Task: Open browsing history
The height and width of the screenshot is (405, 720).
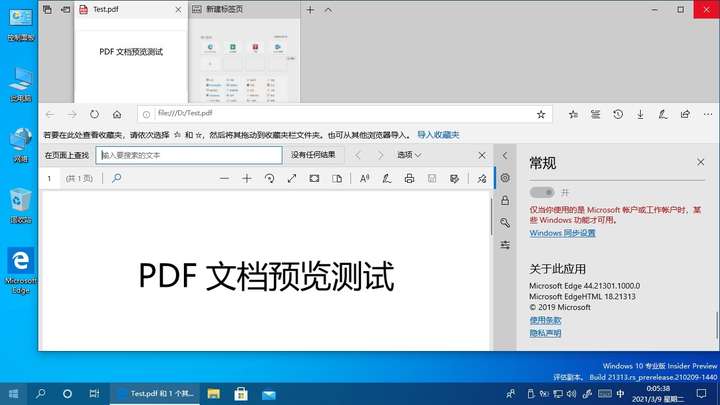Action: coord(618,114)
